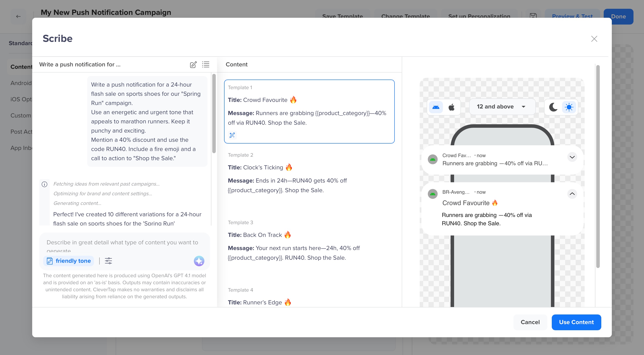This screenshot has height=355, width=644.
Task: Close the Scribe dialog
Action: click(594, 39)
